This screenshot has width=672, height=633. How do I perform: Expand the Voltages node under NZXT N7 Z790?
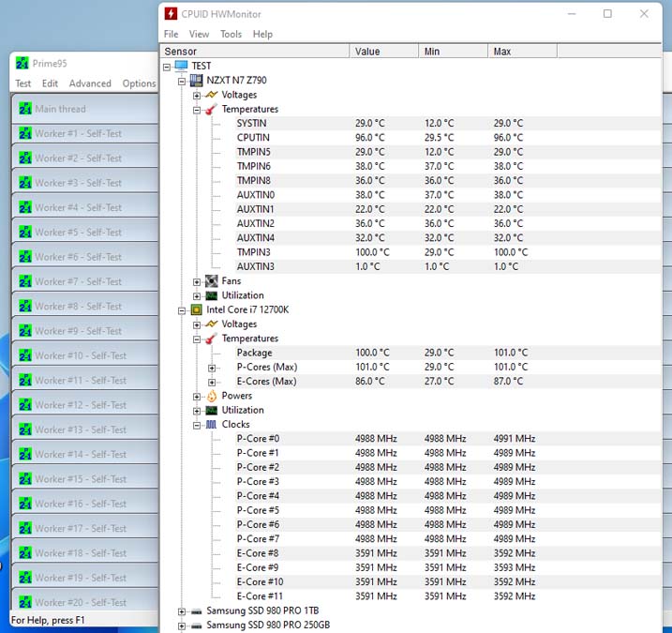tap(196, 96)
